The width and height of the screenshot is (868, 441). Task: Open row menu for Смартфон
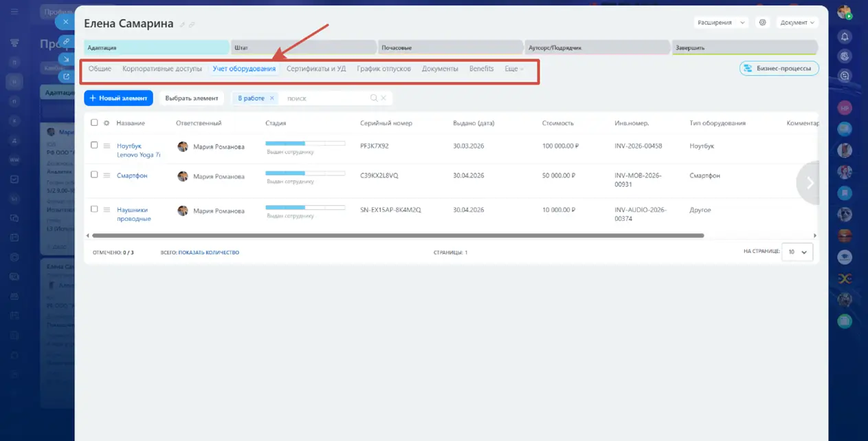click(107, 175)
